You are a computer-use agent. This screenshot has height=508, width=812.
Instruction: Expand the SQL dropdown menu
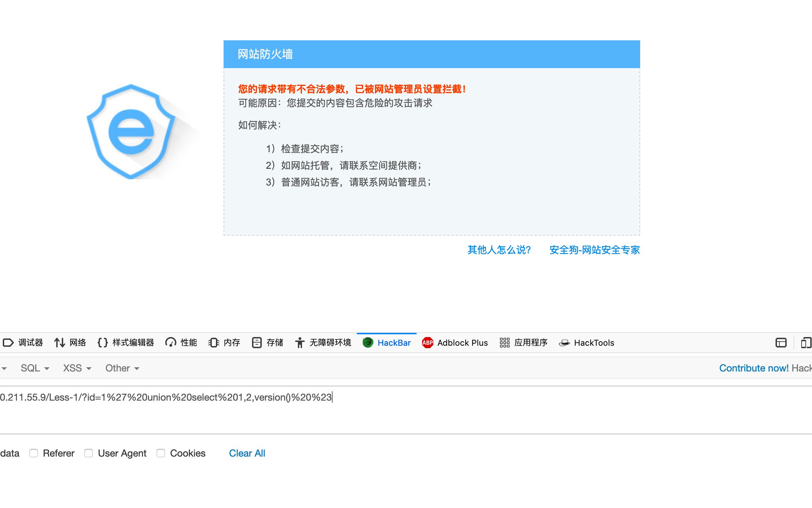pyautogui.click(x=35, y=368)
